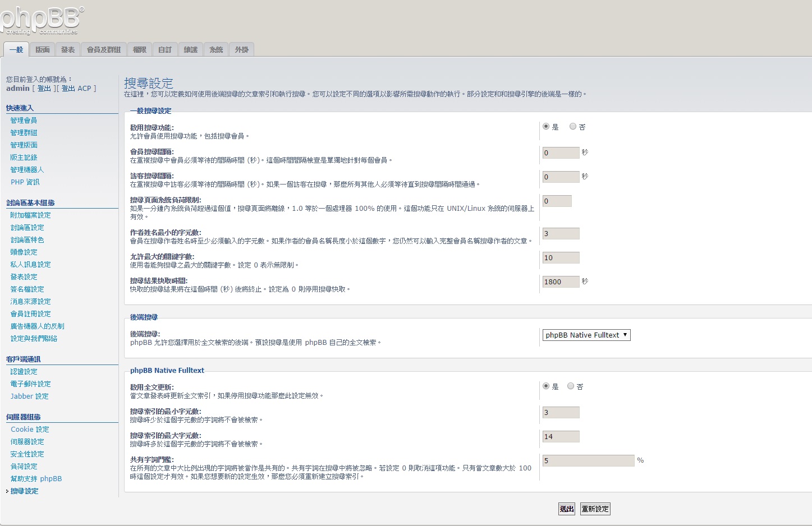Open the 外掛 tab

(242, 50)
